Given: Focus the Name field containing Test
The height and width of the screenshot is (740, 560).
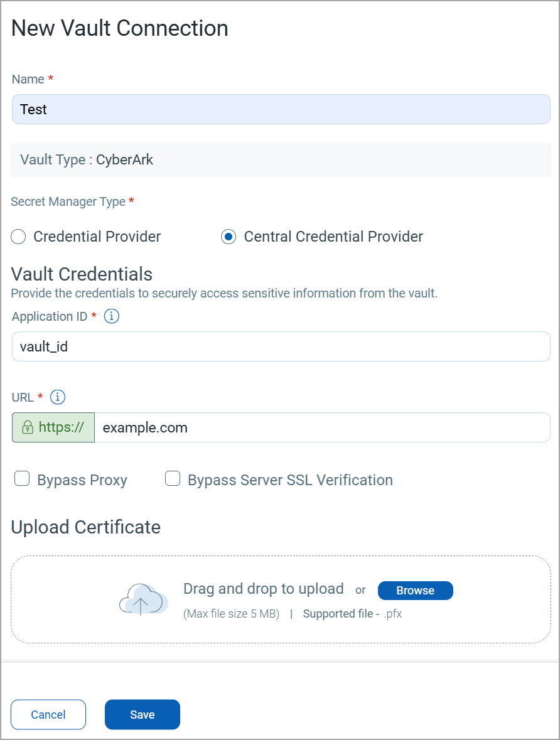Looking at the screenshot, I should coord(281,109).
